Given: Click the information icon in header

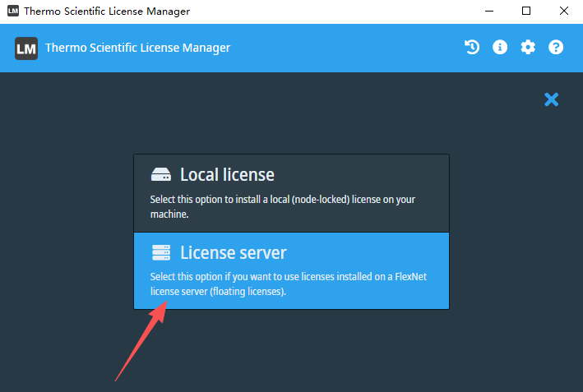Looking at the screenshot, I should click(500, 48).
